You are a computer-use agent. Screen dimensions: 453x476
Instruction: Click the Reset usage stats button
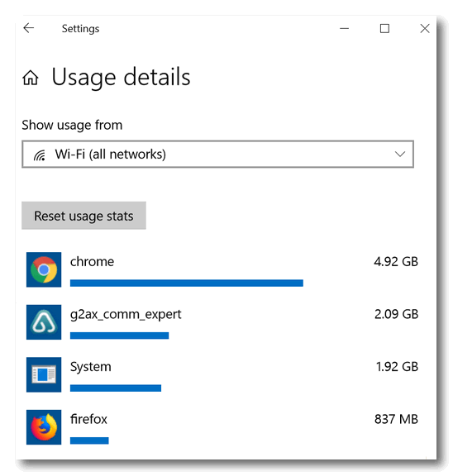[x=83, y=216]
